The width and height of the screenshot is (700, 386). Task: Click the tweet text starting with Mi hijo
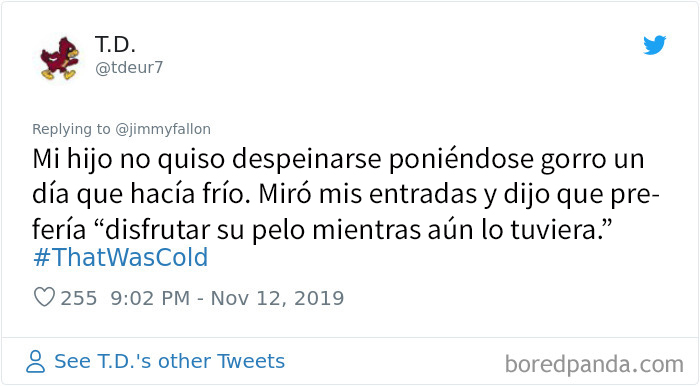pos(346,195)
